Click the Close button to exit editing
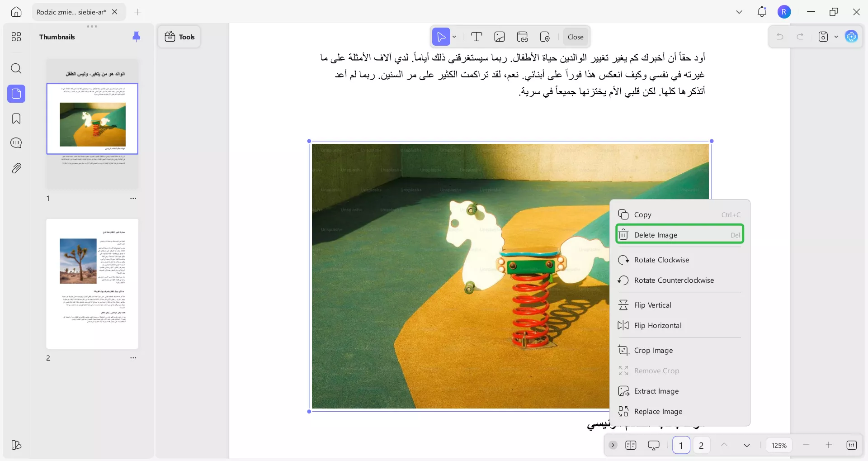The height and width of the screenshot is (461, 868). click(x=575, y=37)
